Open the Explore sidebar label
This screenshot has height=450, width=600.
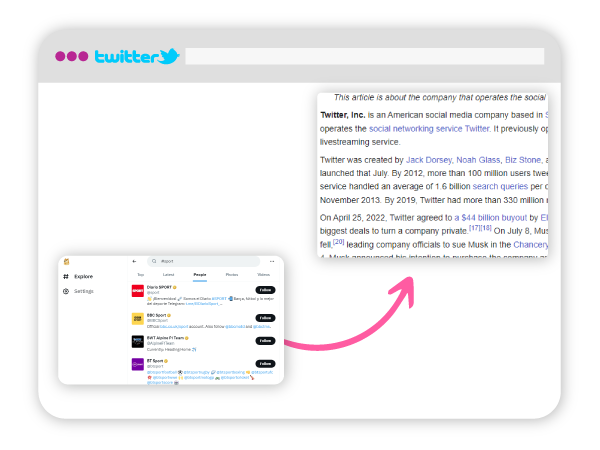(83, 276)
